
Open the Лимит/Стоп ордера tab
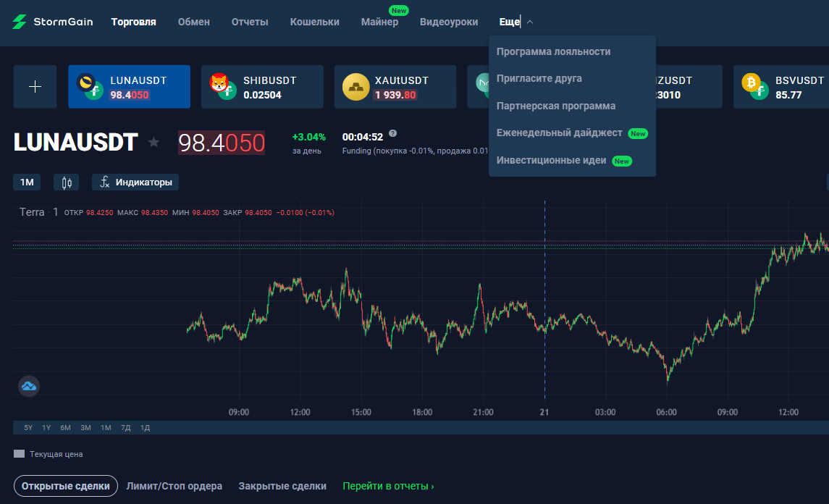point(174,486)
